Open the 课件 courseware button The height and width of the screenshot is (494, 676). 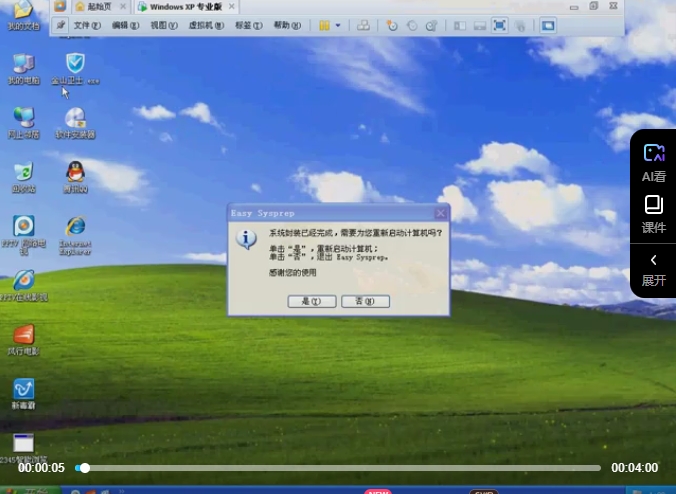coord(654,214)
